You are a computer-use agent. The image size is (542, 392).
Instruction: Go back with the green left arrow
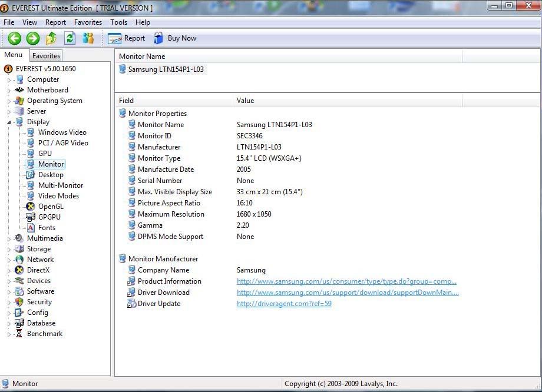(15, 38)
